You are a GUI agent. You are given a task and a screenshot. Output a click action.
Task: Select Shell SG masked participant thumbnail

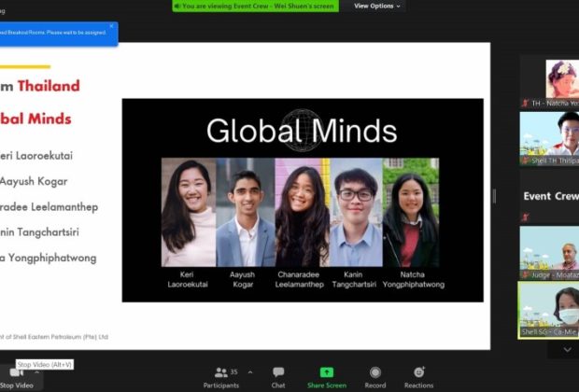(548, 310)
